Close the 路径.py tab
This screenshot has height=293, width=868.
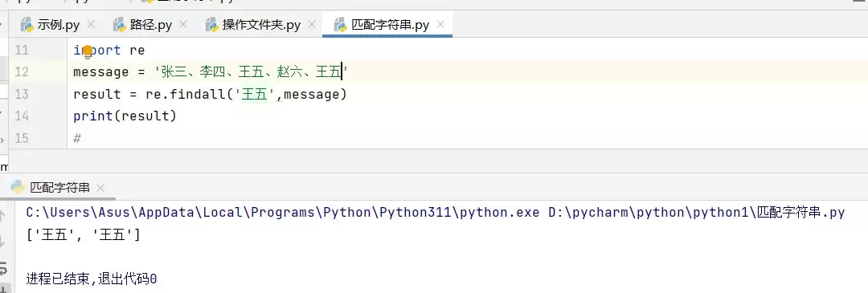(184, 24)
